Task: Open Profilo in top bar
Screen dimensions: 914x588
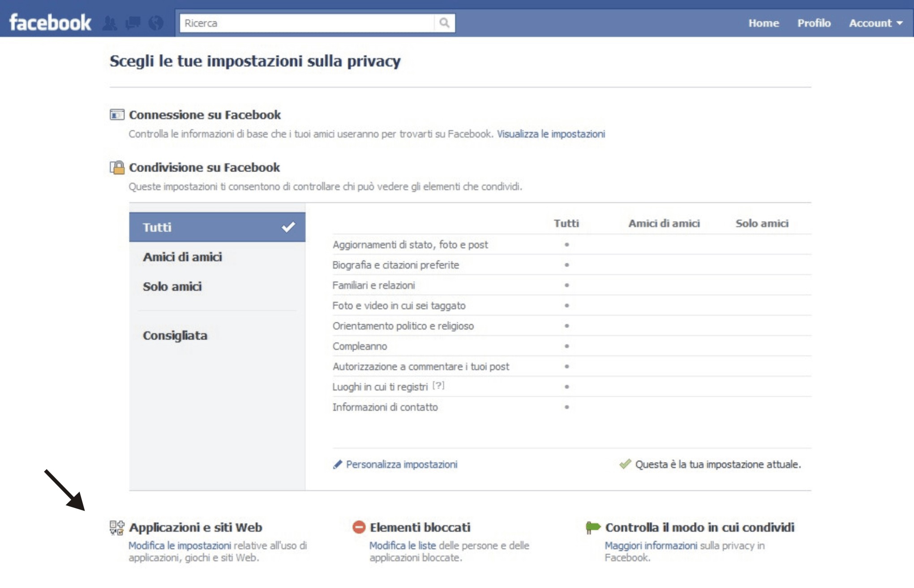Action: click(x=814, y=23)
